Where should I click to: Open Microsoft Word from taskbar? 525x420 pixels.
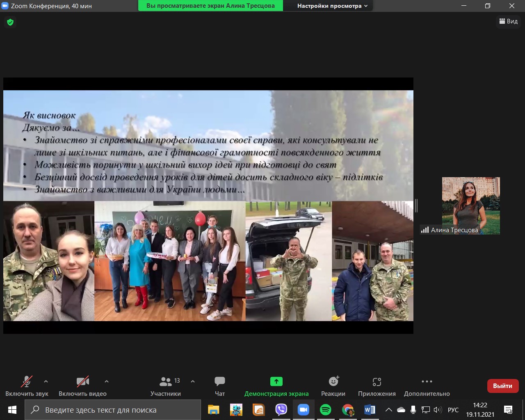[370, 410]
